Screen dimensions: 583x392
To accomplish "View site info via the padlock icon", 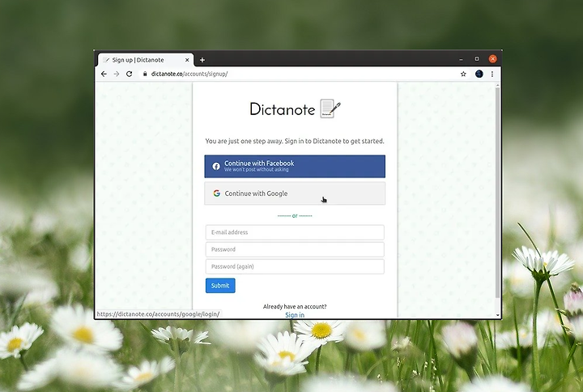I will tap(145, 74).
